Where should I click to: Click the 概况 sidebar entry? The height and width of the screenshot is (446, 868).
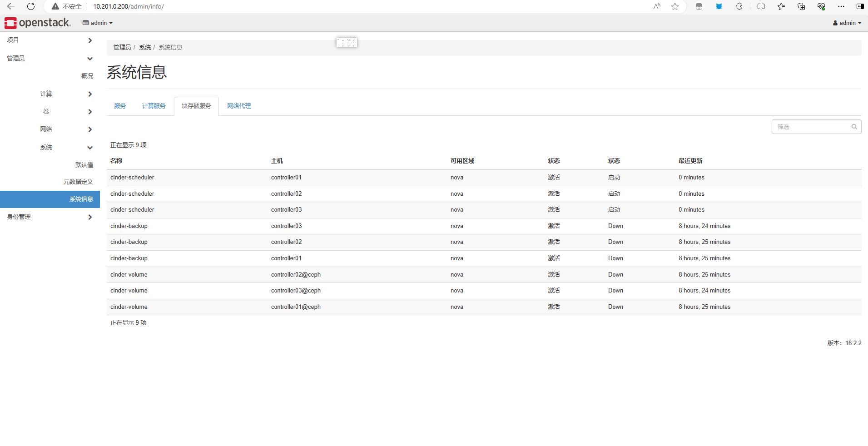point(87,75)
